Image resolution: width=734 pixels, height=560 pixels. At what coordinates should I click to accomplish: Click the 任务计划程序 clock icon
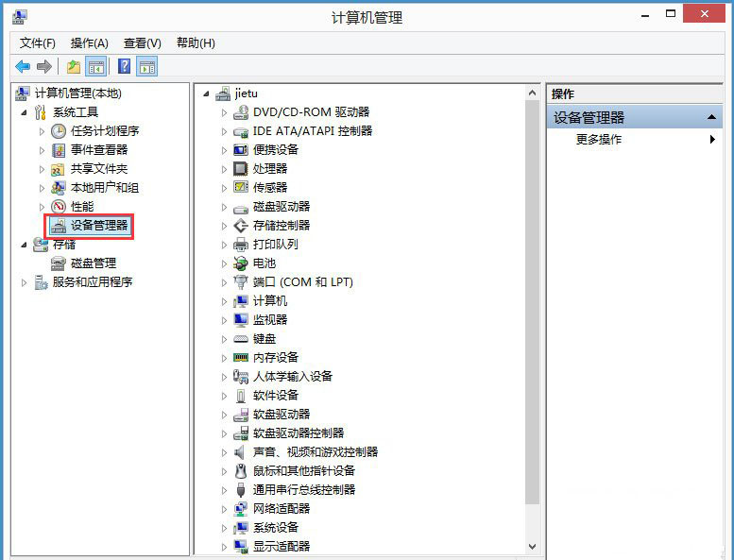[59, 131]
